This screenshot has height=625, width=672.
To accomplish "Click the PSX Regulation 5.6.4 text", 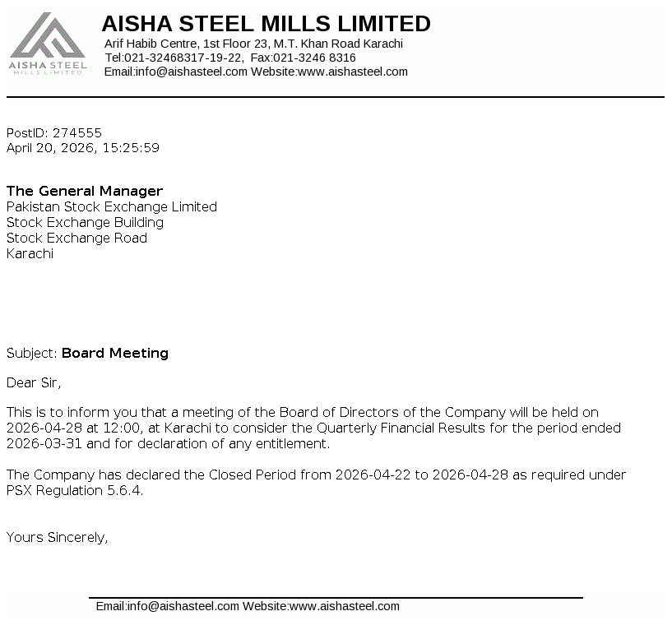I will (74, 490).
